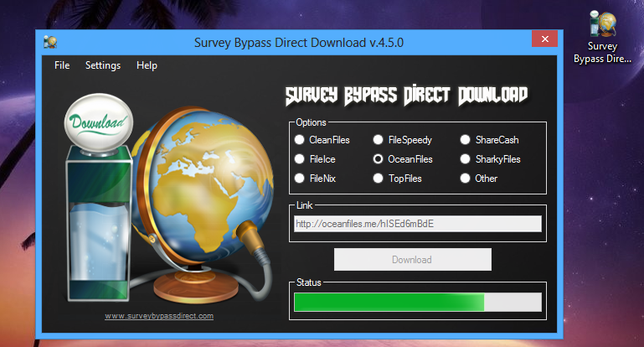Click the Status progress bar
644x347 pixels.
pyautogui.click(x=418, y=303)
